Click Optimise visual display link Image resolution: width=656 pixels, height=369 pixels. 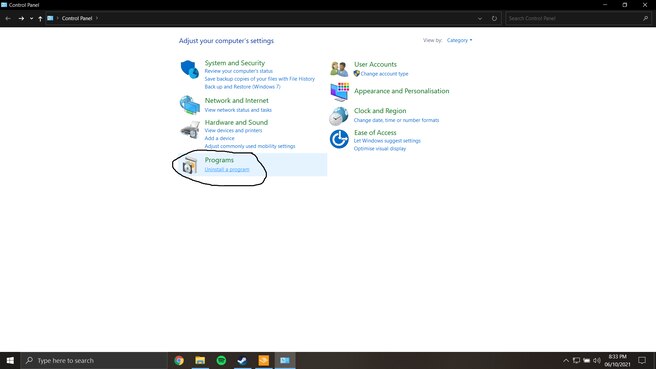point(380,149)
